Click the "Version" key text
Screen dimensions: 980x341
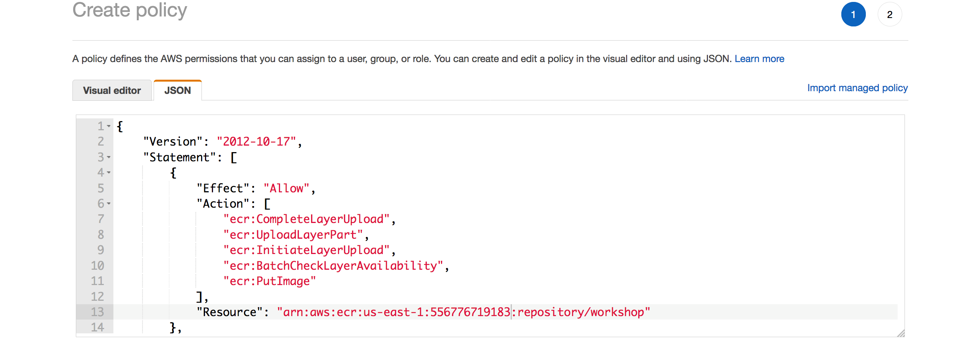pos(173,141)
